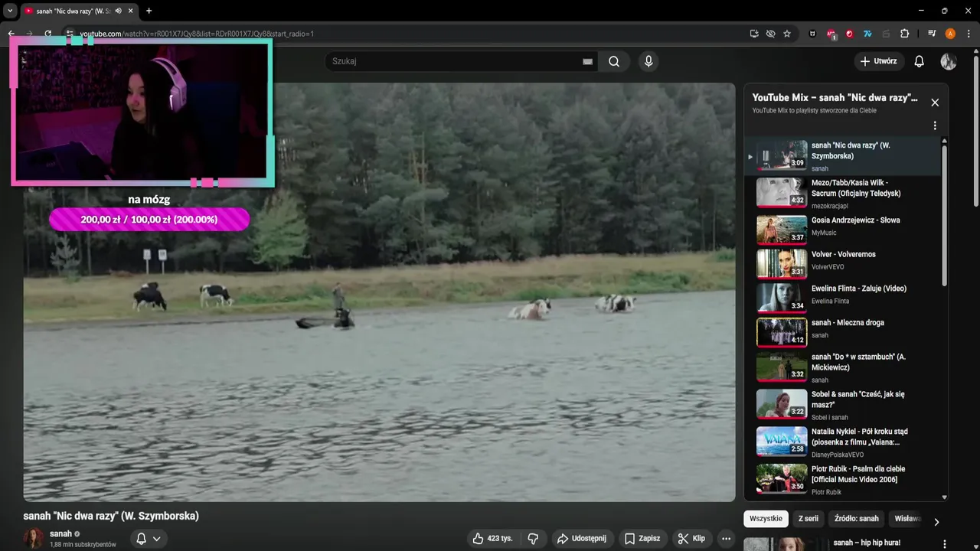The width and height of the screenshot is (980, 551).
Task: Go back to the previous page
Action: 11,34
